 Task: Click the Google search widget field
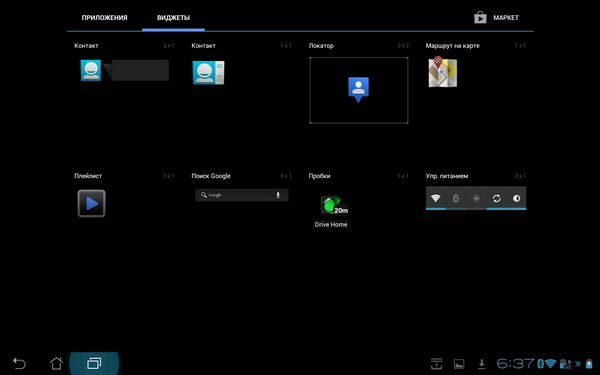tap(241, 195)
